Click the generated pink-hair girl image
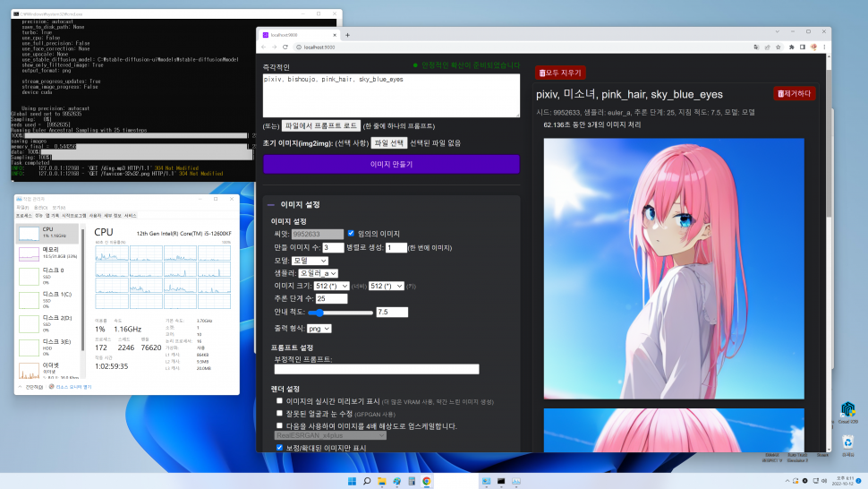Image resolution: width=868 pixels, height=489 pixels. click(674, 269)
